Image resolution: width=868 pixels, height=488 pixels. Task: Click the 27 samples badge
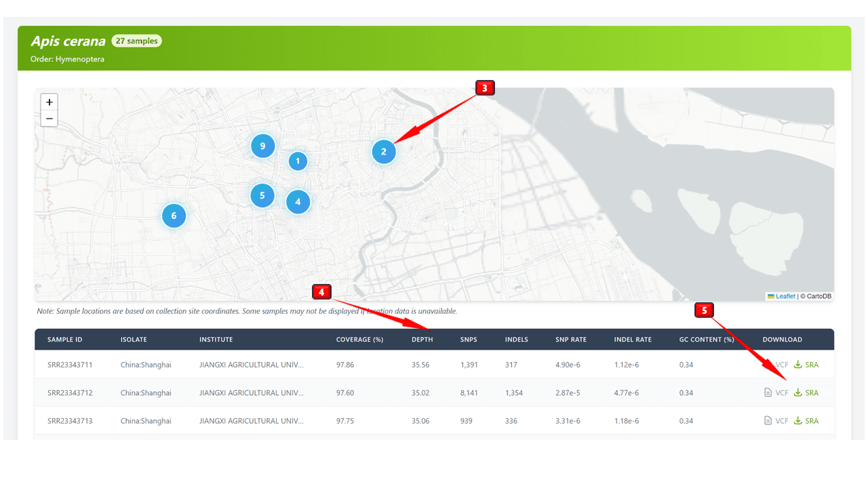(x=136, y=41)
